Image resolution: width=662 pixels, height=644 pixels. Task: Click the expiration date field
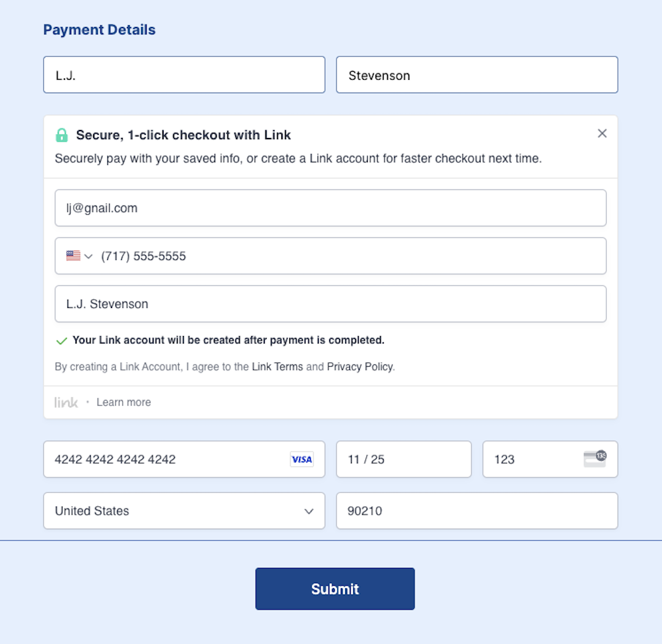pos(403,459)
